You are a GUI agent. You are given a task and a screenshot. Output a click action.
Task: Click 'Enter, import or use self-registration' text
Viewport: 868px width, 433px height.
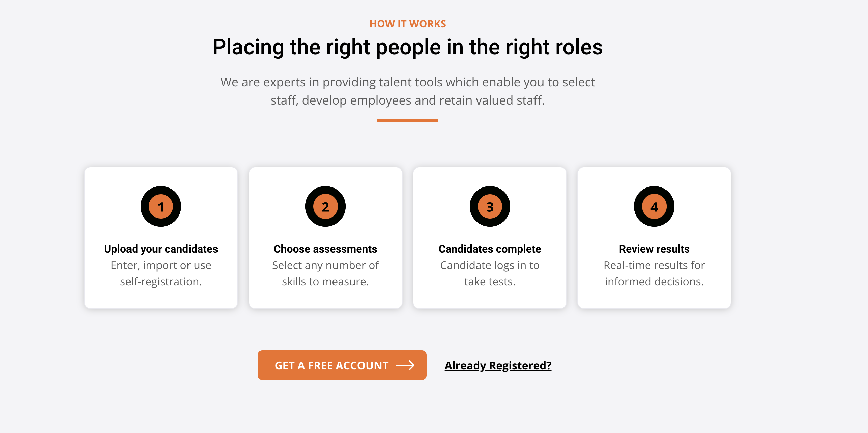tap(161, 273)
